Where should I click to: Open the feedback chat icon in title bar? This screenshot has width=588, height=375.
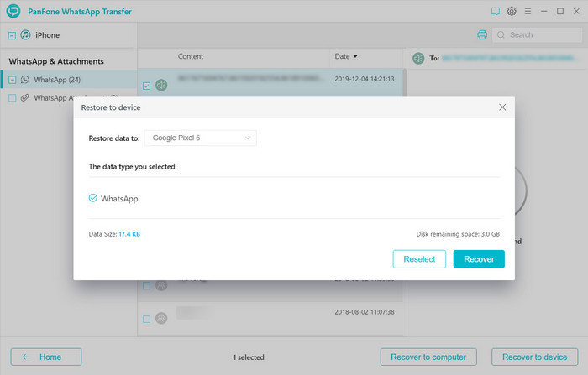(x=496, y=11)
